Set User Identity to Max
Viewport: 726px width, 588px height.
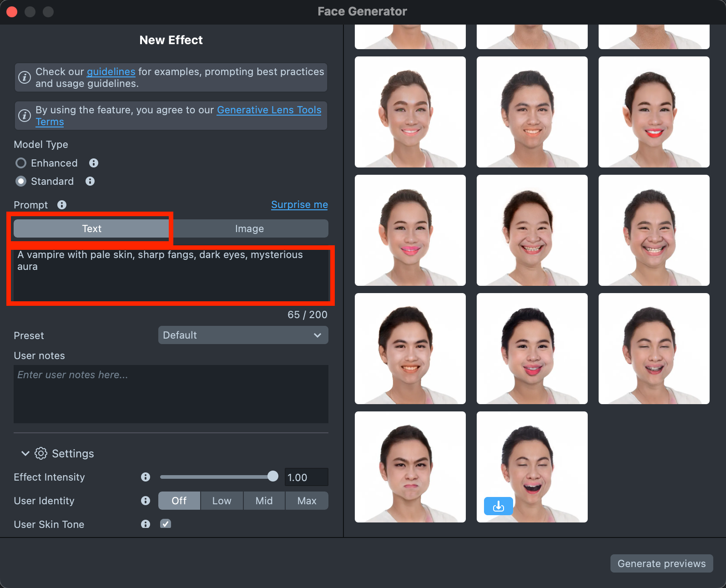pos(307,501)
